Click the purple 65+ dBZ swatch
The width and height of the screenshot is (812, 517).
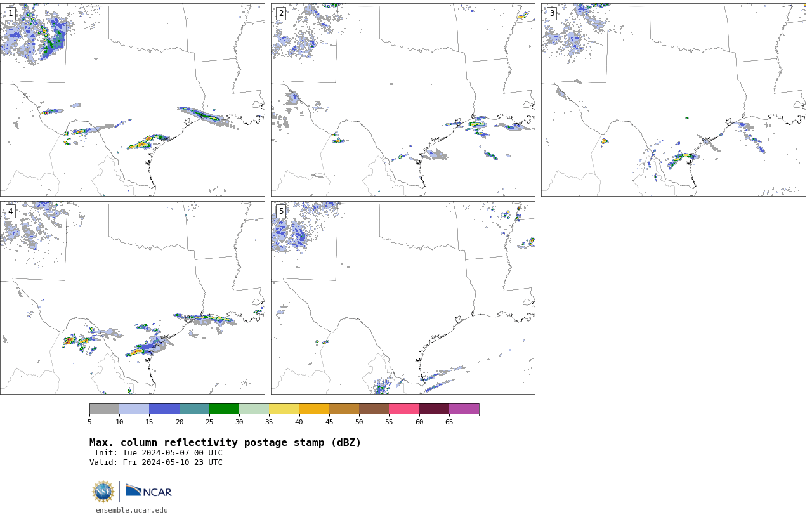(x=464, y=409)
